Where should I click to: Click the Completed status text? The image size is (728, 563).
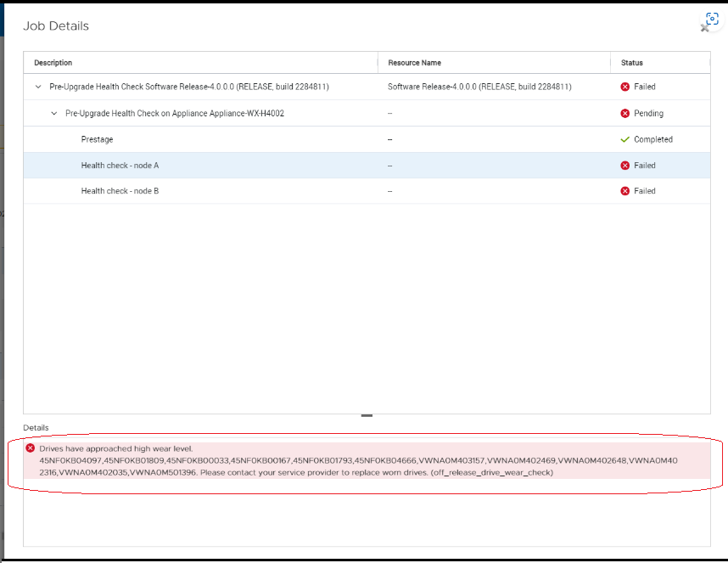(653, 139)
